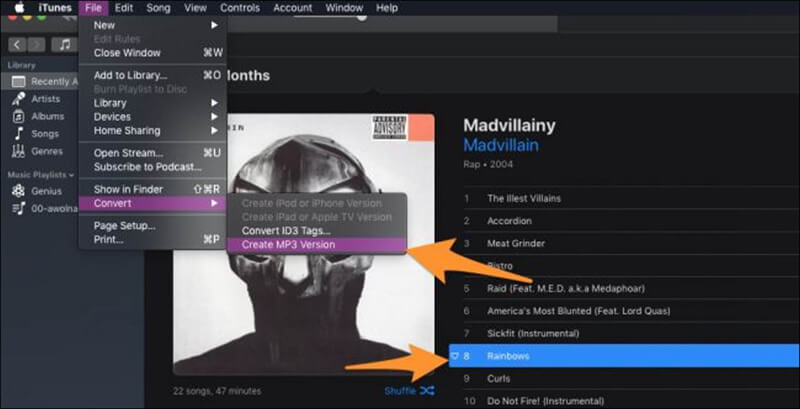Select Create MP3 Version option

pyautogui.click(x=317, y=245)
